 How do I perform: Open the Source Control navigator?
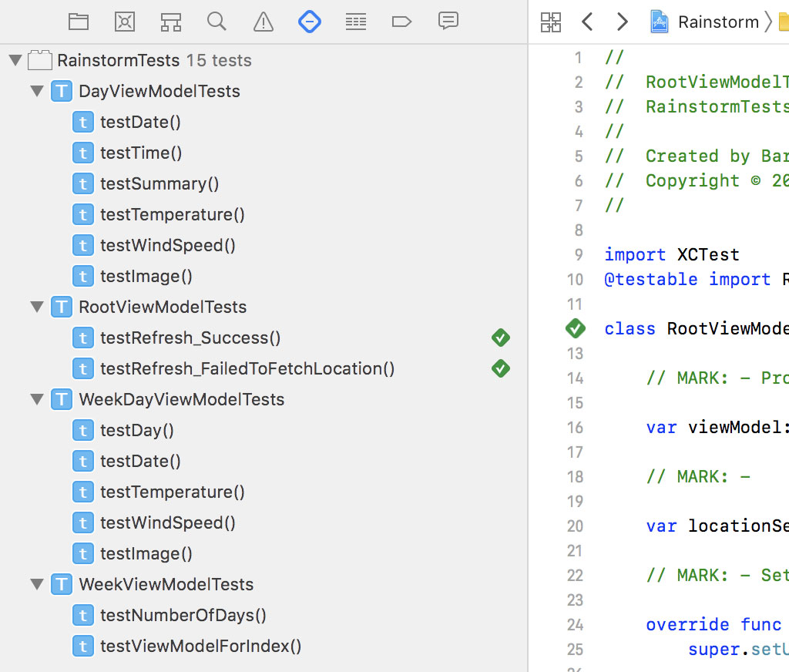coord(125,22)
